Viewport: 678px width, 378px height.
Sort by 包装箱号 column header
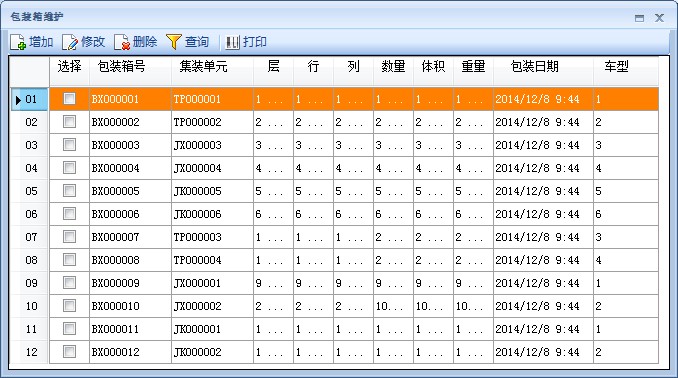pos(122,67)
